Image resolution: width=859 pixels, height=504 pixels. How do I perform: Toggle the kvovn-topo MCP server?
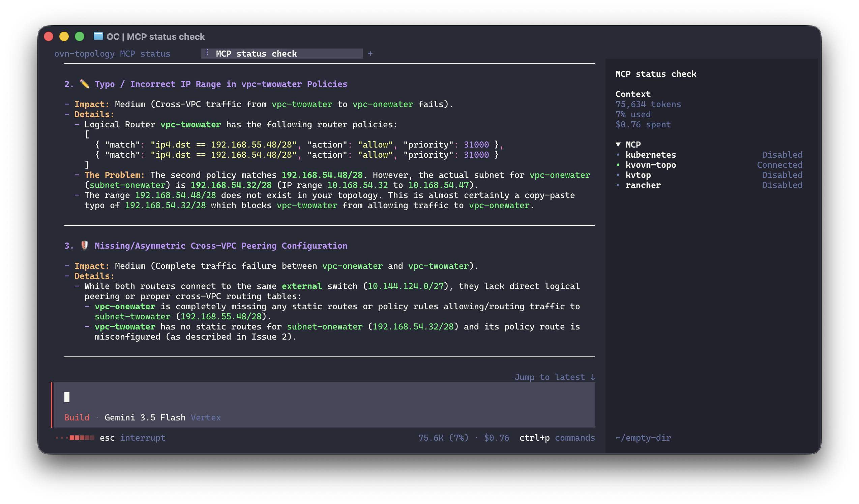[709, 165]
